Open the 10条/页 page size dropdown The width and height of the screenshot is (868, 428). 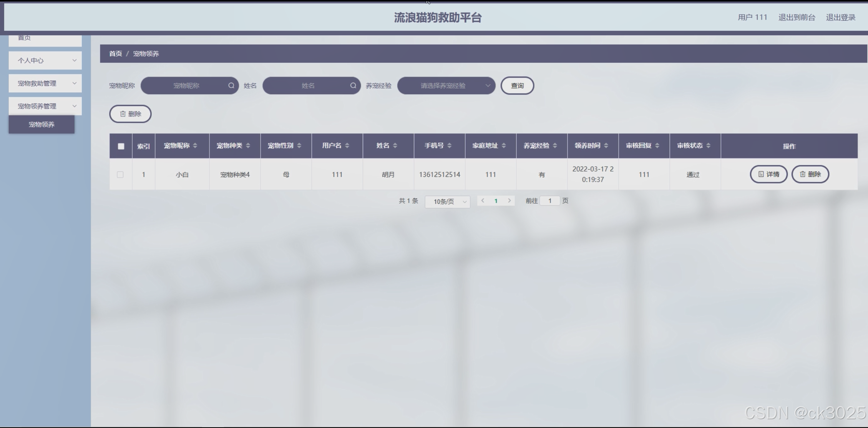pos(447,202)
